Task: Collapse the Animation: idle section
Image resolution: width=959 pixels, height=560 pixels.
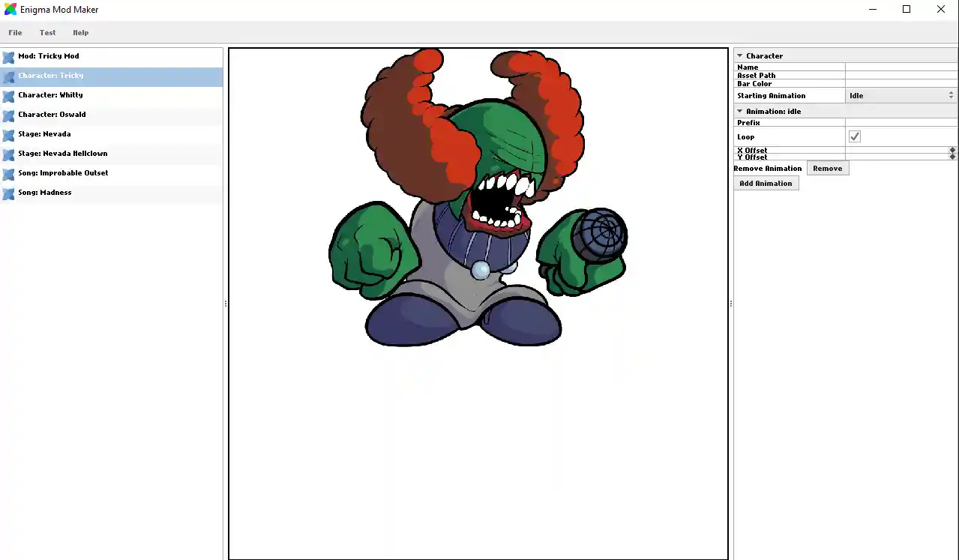Action: tap(739, 110)
